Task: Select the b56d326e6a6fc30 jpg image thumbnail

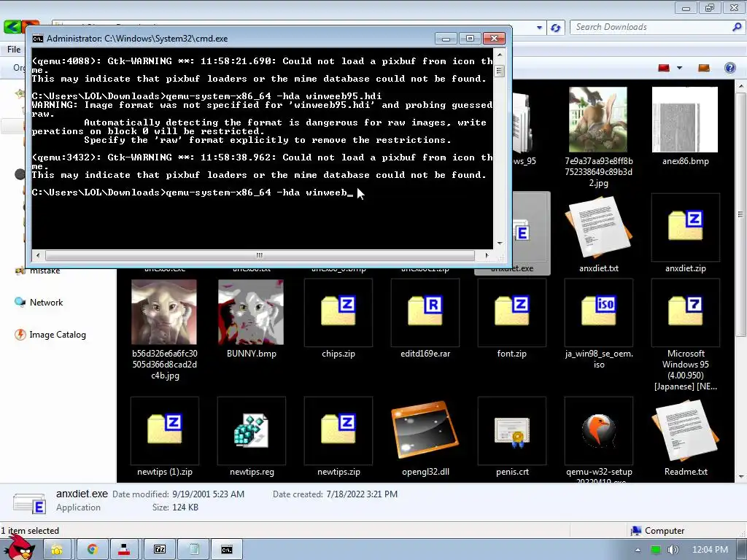Action: 164,312
